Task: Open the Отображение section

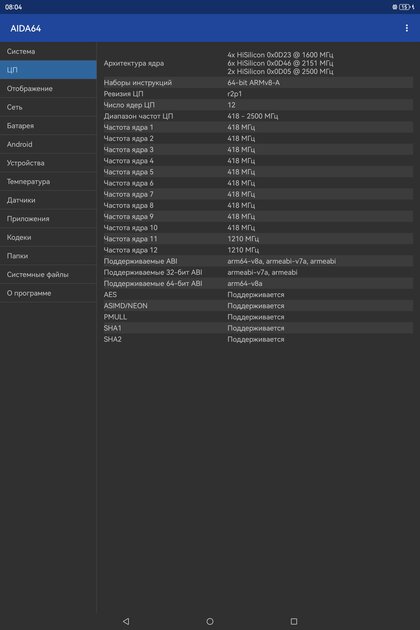Action: pos(48,88)
